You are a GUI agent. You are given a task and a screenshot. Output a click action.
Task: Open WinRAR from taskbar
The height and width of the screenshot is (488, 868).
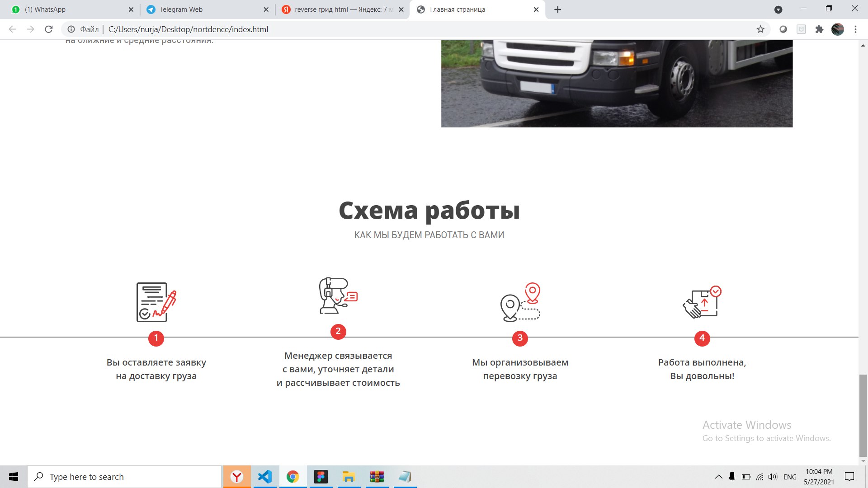[377, 477]
